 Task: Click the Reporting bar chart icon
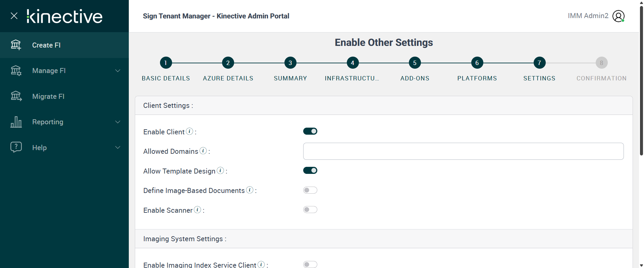click(16, 122)
